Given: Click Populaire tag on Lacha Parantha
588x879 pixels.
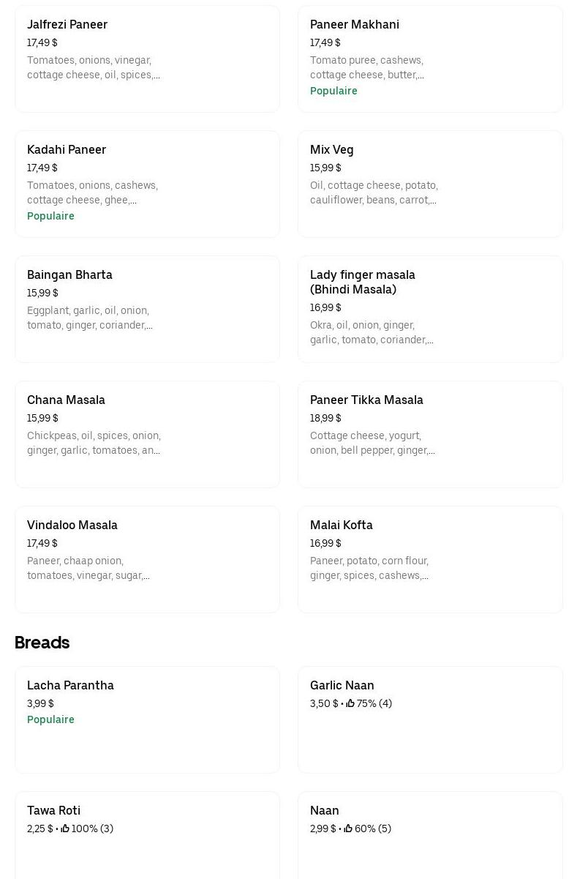Looking at the screenshot, I should click(x=50, y=719).
